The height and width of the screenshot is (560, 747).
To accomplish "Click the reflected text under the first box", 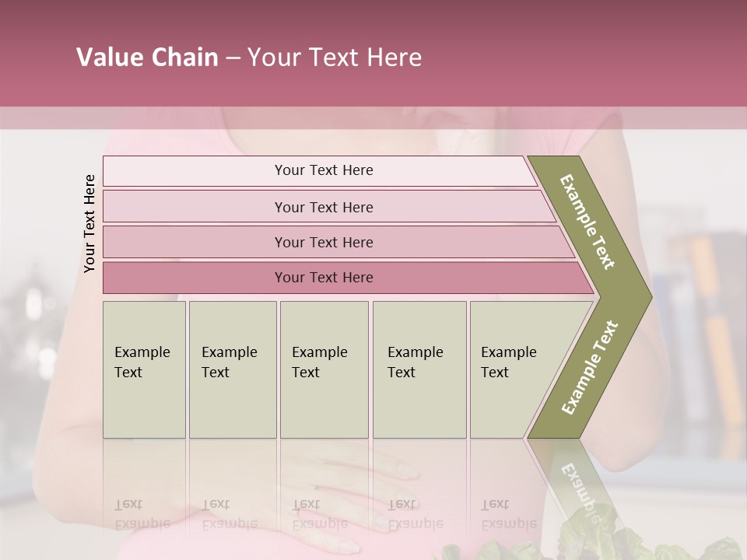I will pos(142,514).
